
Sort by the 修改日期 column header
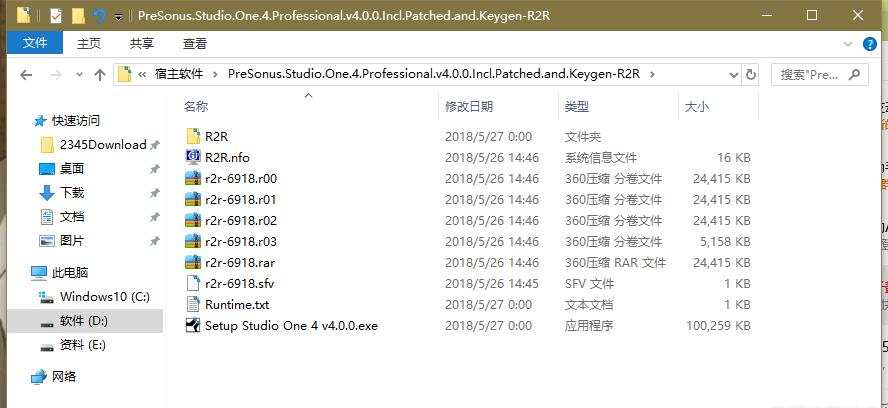(x=498, y=107)
